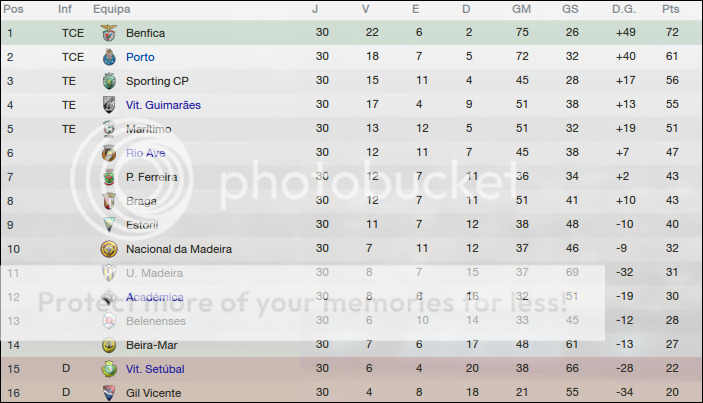Click the Benfica club crest icon

tap(109, 33)
